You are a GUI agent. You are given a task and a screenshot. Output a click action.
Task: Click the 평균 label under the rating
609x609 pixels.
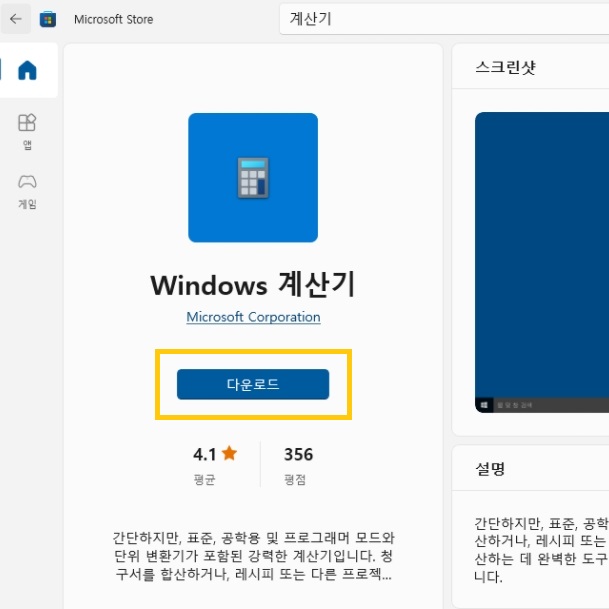pyautogui.click(x=204, y=480)
